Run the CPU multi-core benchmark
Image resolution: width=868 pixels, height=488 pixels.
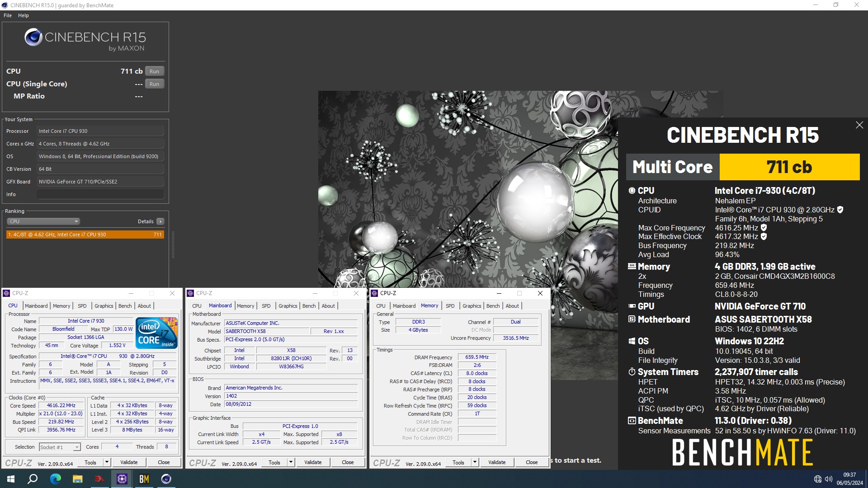[154, 71]
